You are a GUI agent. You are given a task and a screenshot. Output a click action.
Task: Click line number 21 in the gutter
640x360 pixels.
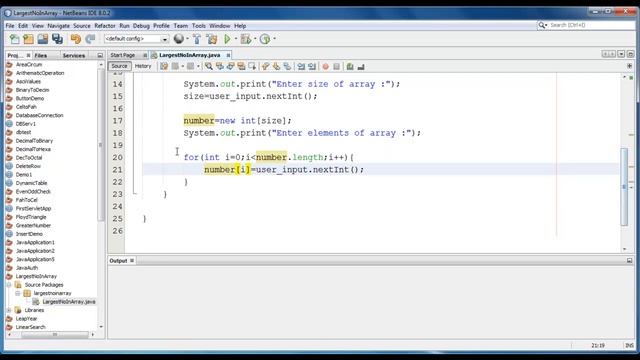[118, 170]
